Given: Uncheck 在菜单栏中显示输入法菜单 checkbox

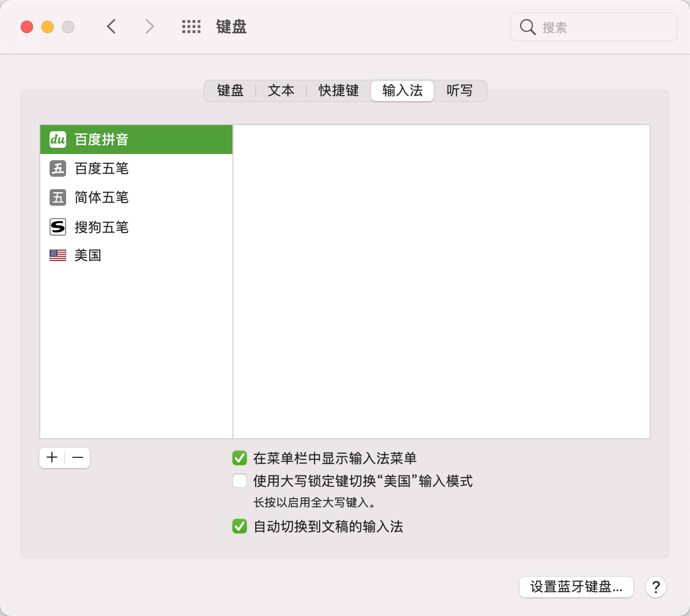Looking at the screenshot, I should pos(240,458).
